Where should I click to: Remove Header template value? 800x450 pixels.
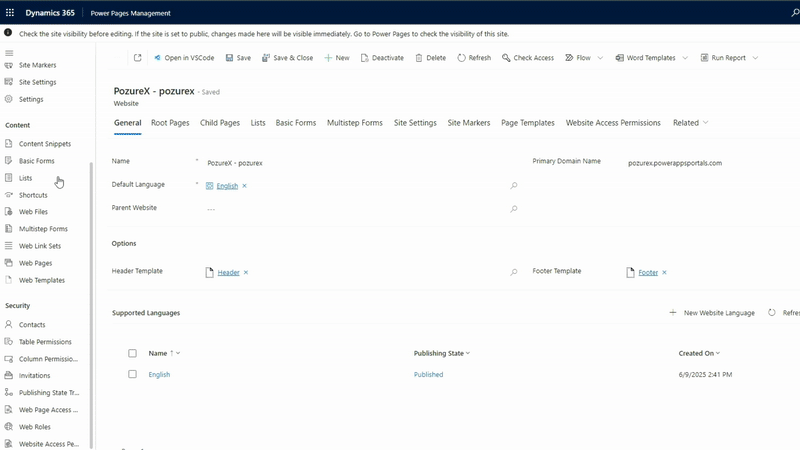(x=246, y=273)
